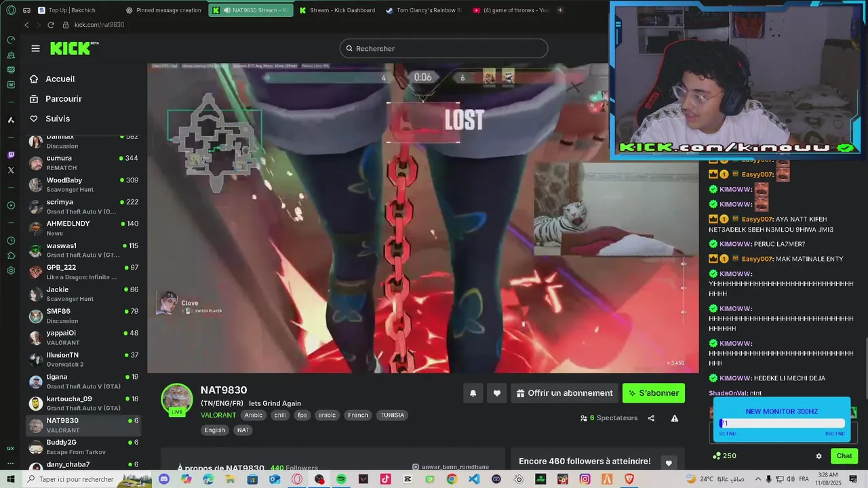Click the 250 channel points icon
The height and width of the screenshot is (488, 868).
[716, 456]
